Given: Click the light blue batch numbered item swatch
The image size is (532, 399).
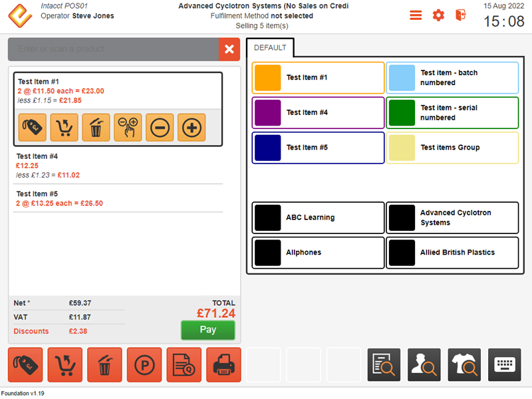Looking at the screenshot, I should pos(401,78).
